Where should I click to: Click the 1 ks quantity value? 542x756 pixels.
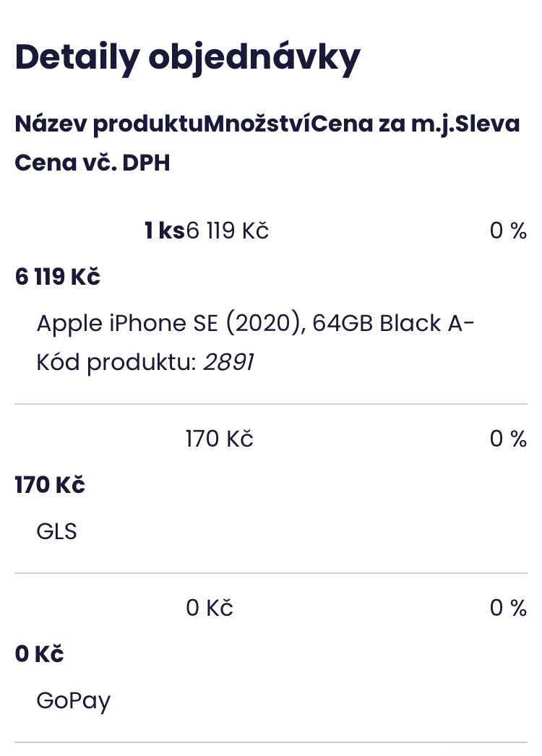tap(164, 231)
